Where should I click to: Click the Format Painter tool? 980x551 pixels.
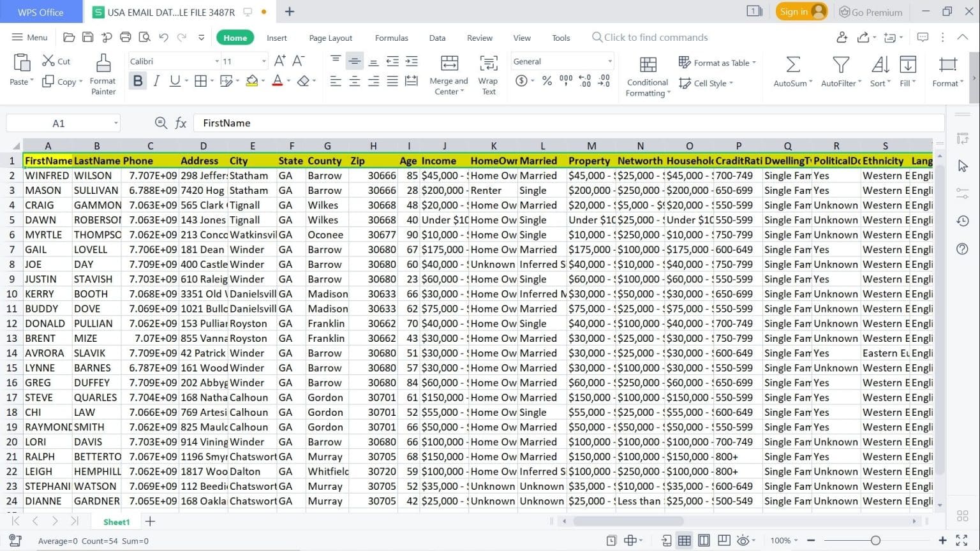coord(103,75)
